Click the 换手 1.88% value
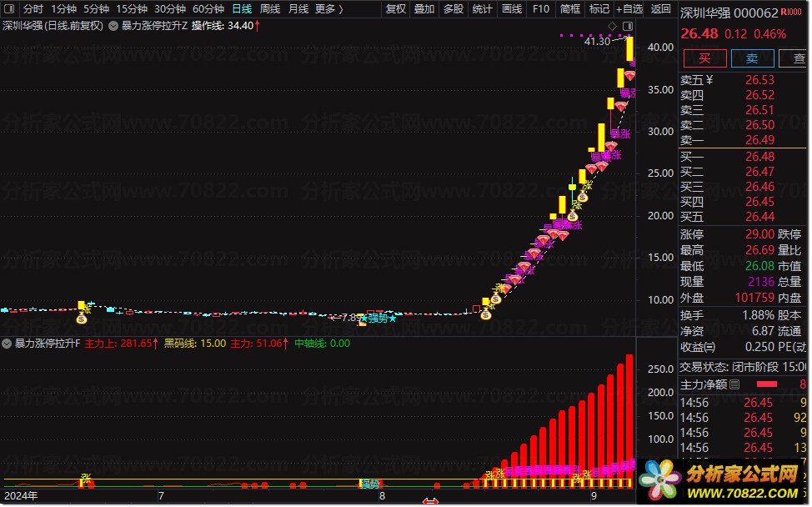This screenshot has width=812, height=507. pyautogui.click(x=758, y=315)
